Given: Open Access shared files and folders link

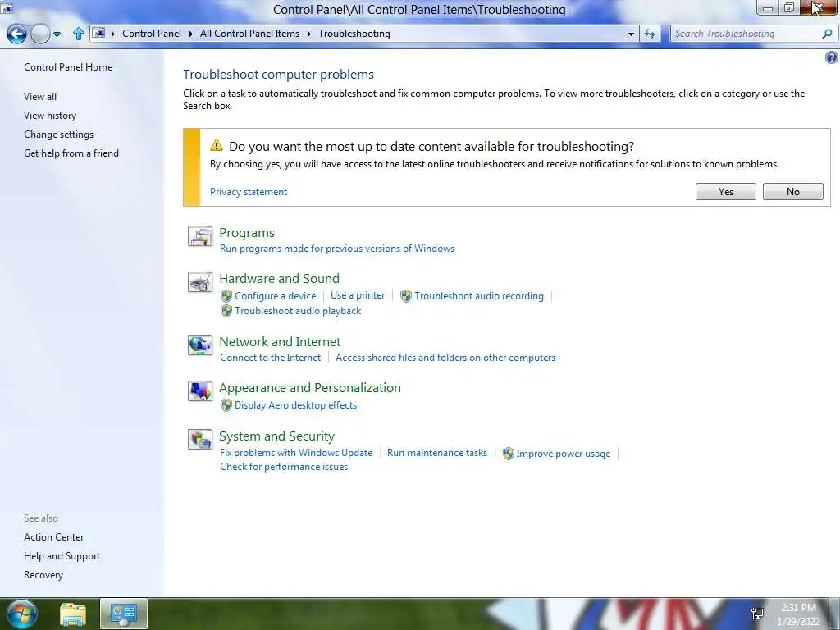Looking at the screenshot, I should [445, 358].
